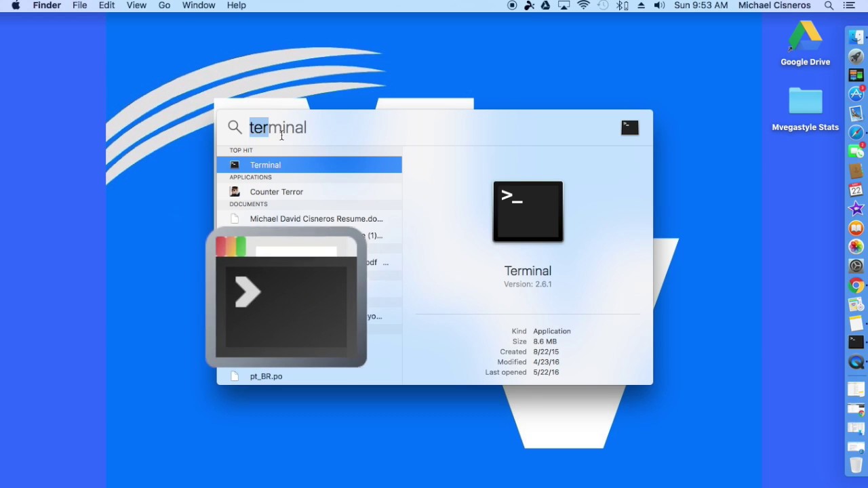
Task: Launch Safari compass icon in Dock
Action: click(856, 133)
